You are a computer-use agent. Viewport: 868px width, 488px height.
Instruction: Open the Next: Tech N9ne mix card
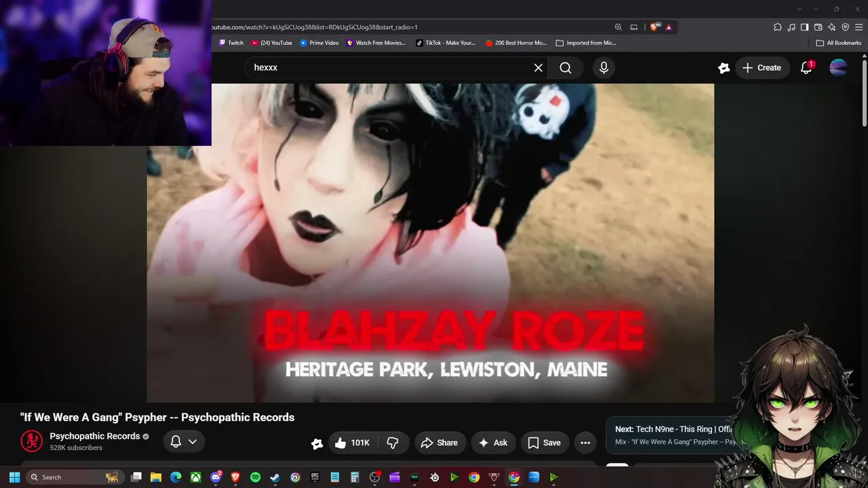(x=671, y=435)
